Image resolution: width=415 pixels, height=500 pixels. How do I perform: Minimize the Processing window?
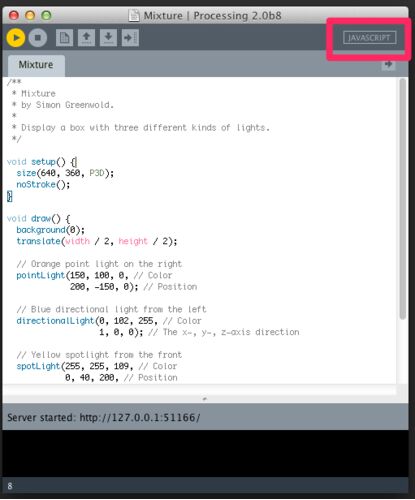(x=30, y=15)
